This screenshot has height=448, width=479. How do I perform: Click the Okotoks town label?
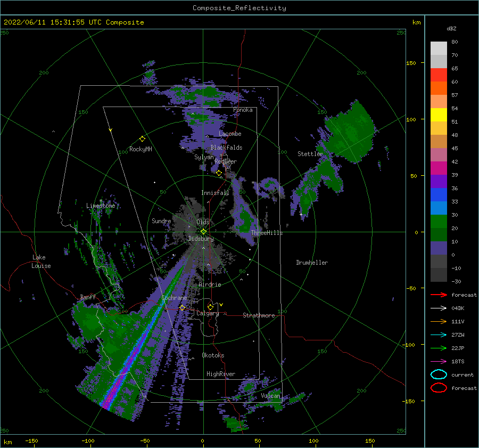click(213, 355)
